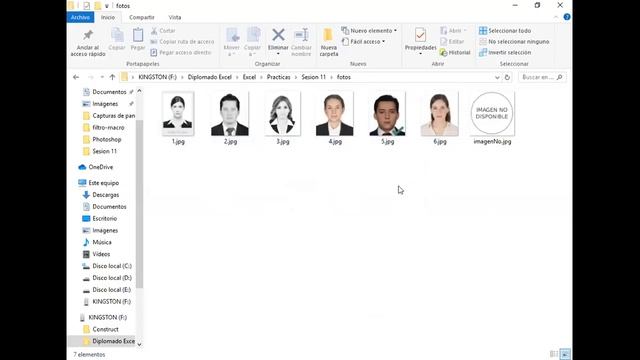This screenshot has width=640, height=360.
Task: Switch to the Compartir tab
Action: pos(142,17)
